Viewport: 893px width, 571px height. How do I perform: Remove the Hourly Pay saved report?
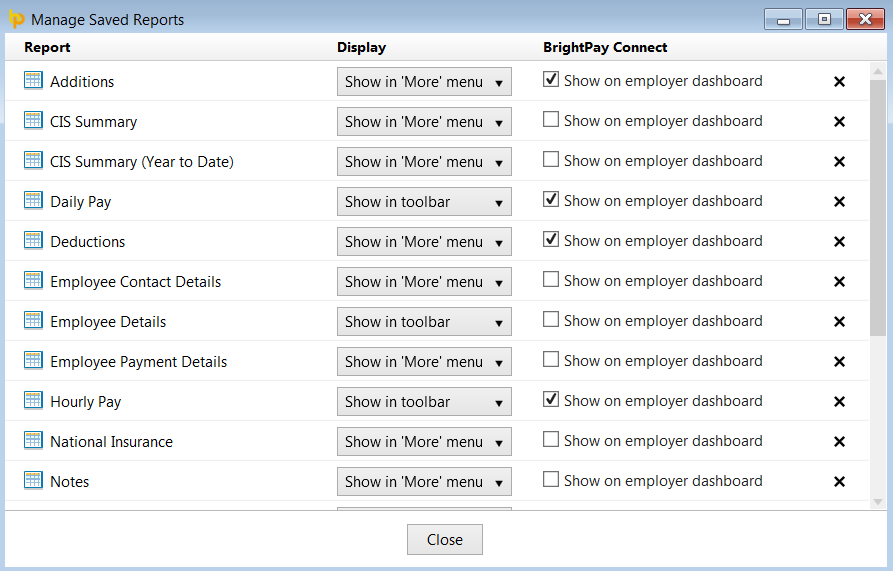coord(839,401)
